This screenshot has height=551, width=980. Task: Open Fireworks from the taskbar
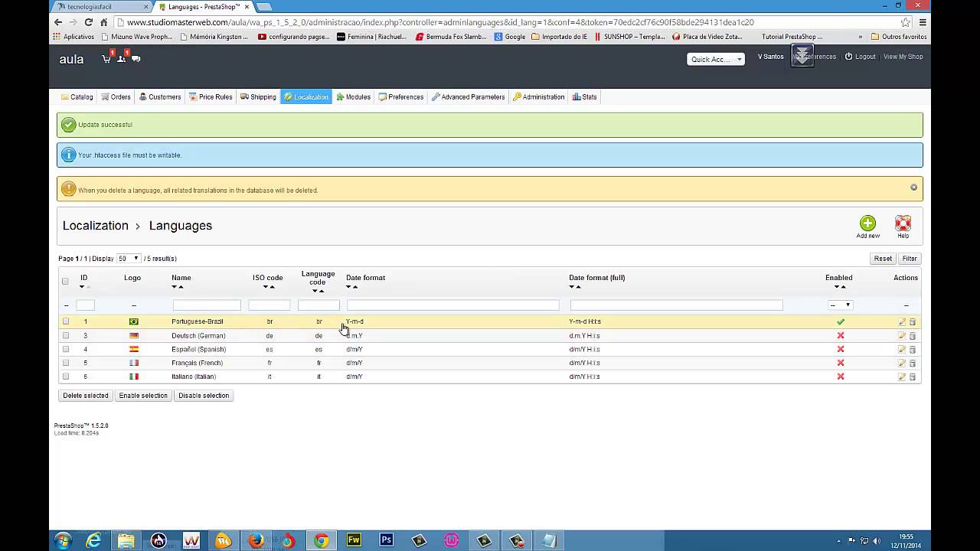pos(354,540)
